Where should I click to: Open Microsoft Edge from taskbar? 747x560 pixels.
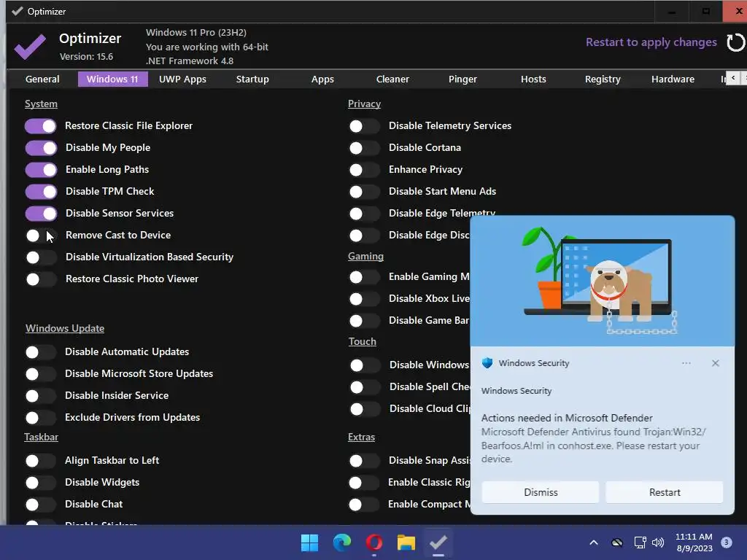click(341, 542)
